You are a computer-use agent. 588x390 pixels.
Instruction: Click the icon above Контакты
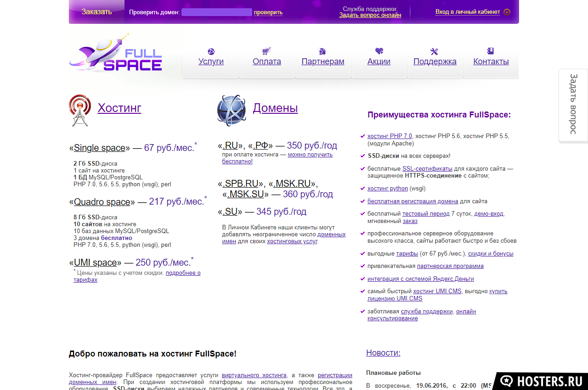click(491, 51)
